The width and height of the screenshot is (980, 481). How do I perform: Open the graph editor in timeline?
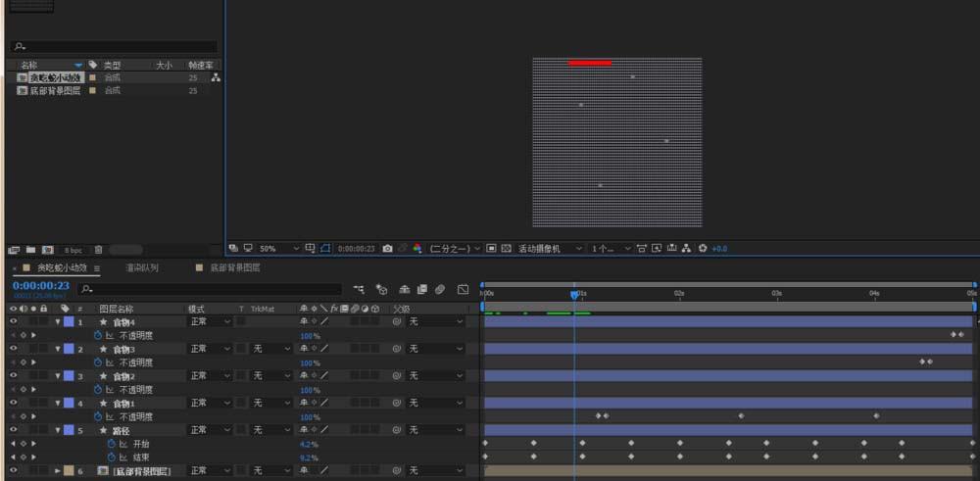[463, 290]
